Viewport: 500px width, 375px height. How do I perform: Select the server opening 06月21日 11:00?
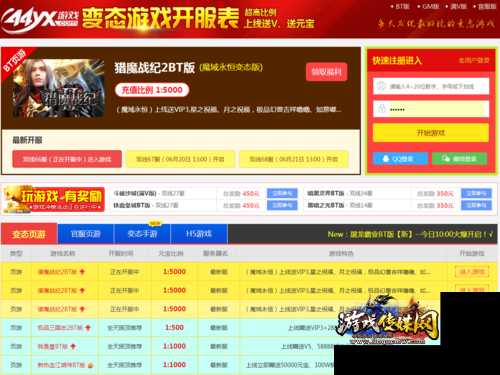294,159
